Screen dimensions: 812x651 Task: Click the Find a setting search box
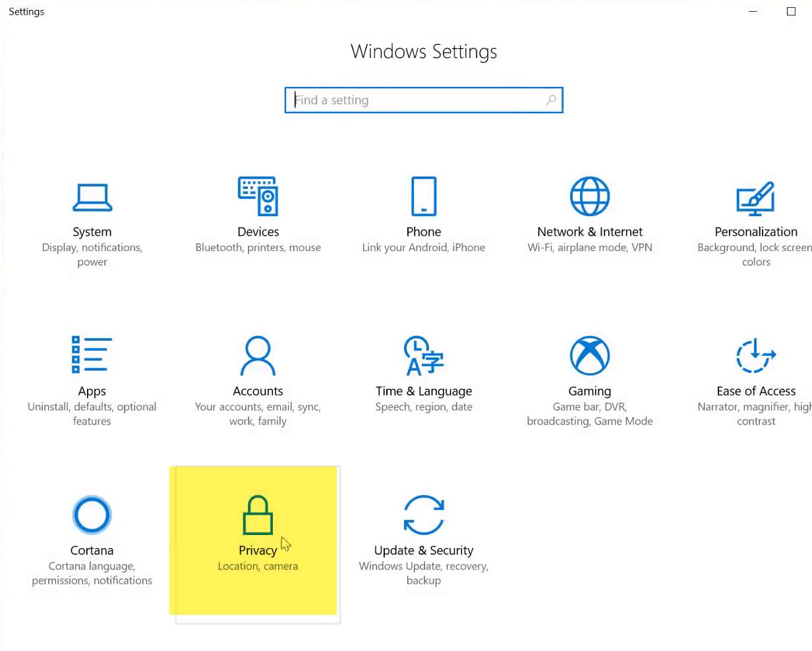424,100
